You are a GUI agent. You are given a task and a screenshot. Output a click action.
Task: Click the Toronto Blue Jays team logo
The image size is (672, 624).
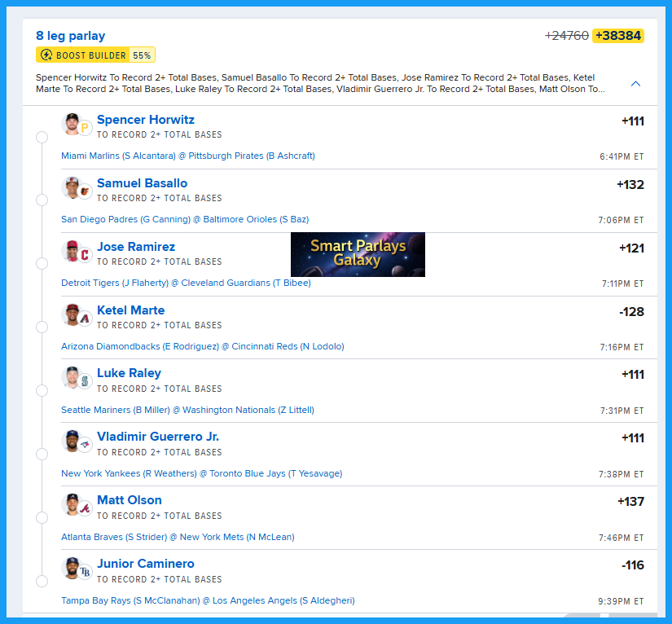[x=85, y=445]
